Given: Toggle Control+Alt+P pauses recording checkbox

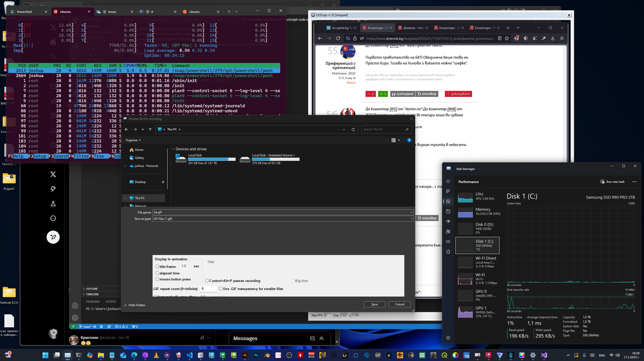Looking at the screenshot, I should (207, 280).
